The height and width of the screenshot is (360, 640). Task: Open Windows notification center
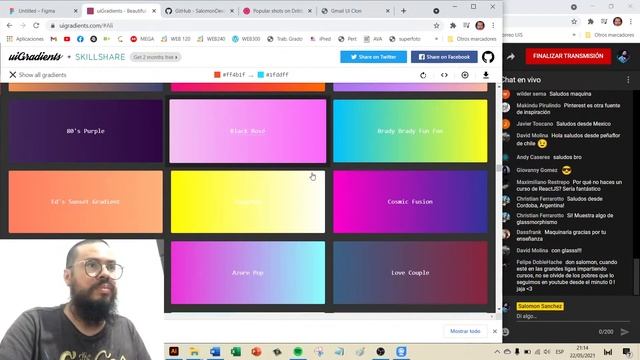(627, 351)
